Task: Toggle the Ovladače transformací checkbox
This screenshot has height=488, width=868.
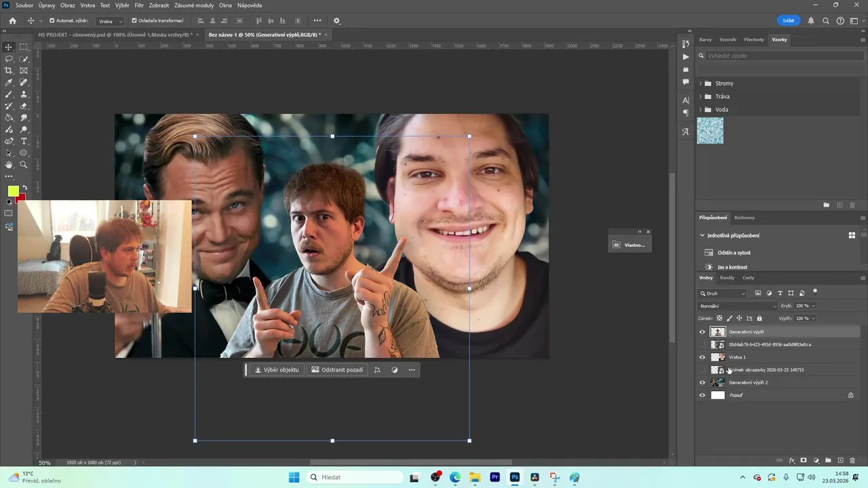Action: coord(134,20)
